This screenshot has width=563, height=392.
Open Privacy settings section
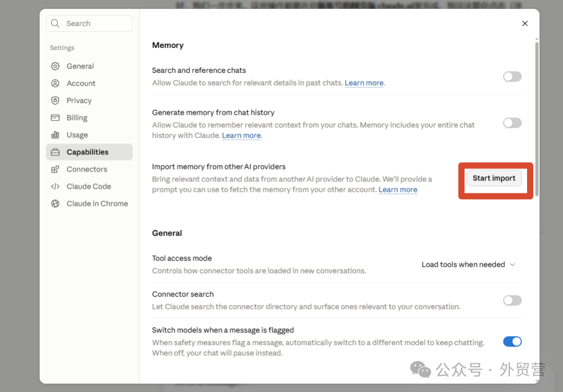89,101
